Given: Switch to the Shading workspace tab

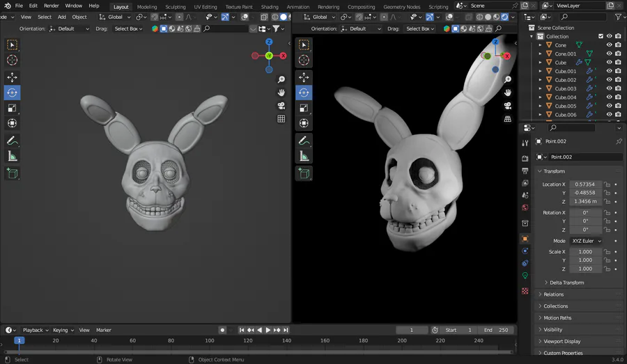Looking at the screenshot, I should [270, 7].
